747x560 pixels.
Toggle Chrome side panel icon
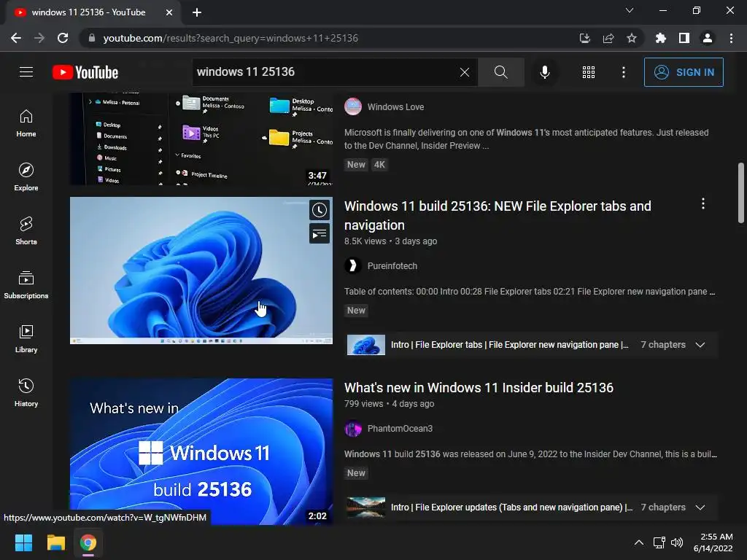pyautogui.click(x=684, y=38)
